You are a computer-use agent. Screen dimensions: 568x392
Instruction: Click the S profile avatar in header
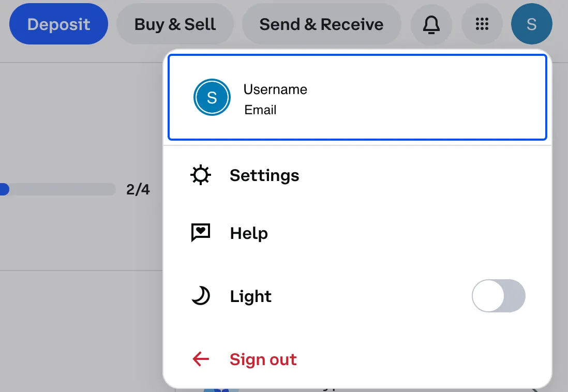pos(531,24)
